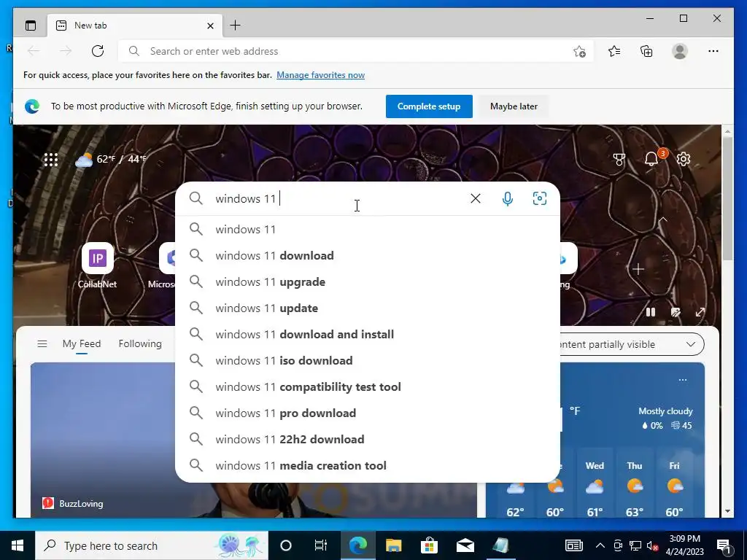Select suggestion 'windows 11 download'
This screenshot has height=560, width=747.
368,256
